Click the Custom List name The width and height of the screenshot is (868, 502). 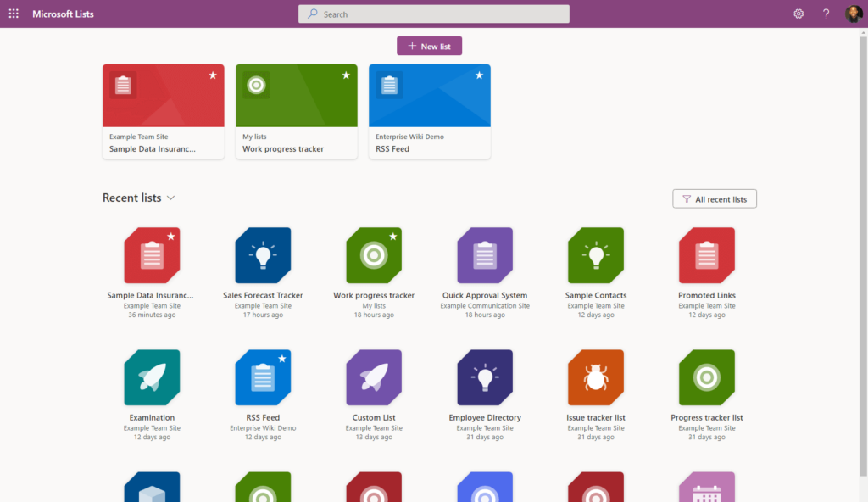(374, 417)
